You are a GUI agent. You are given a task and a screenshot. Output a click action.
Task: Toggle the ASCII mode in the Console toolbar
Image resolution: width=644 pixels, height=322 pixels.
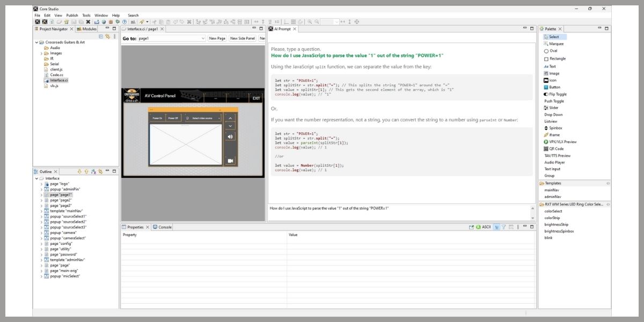[483, 227]
